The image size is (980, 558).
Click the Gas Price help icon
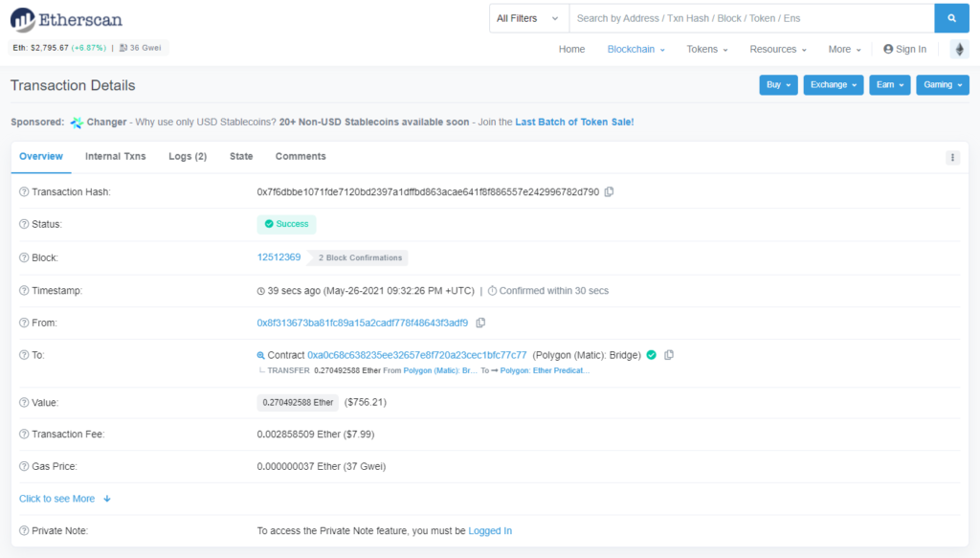24,466
